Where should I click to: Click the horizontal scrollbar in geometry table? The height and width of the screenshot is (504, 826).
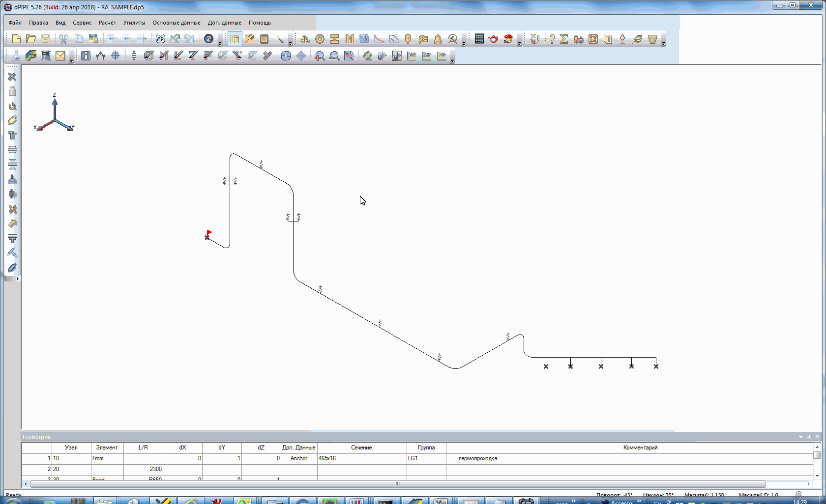coord(397,484)
